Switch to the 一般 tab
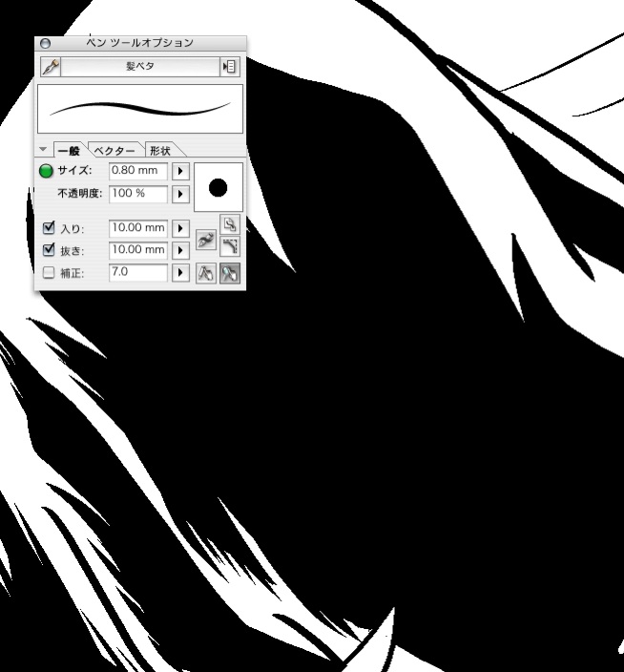624x672 pixels. pos(69,151)
